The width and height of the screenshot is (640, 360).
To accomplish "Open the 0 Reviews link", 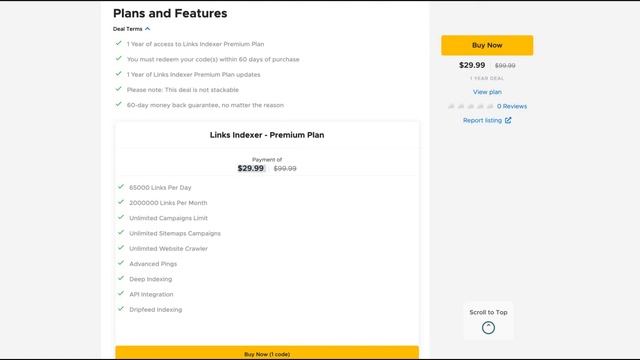I will pyautogui.click(x=512, y=106).
